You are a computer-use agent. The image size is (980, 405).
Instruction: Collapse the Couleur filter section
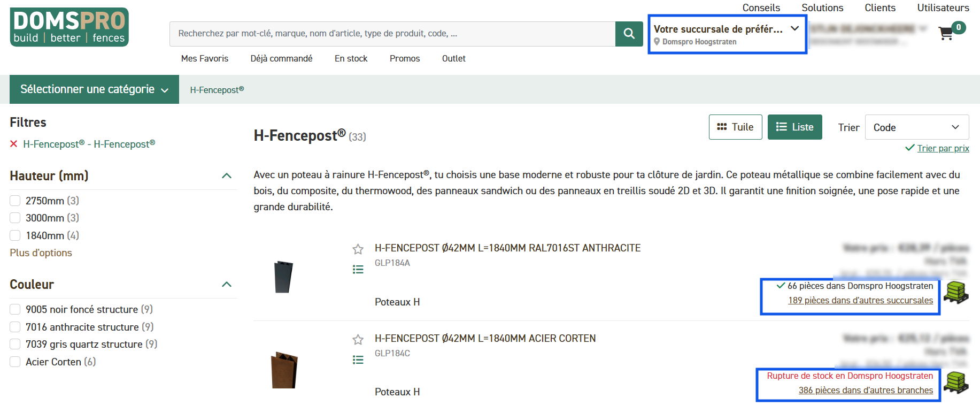(x=227, y=284)
